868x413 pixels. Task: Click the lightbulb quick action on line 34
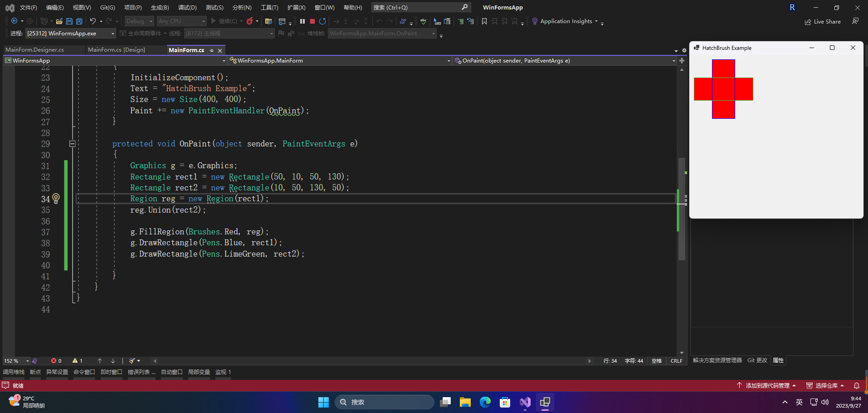click(56, 198)
